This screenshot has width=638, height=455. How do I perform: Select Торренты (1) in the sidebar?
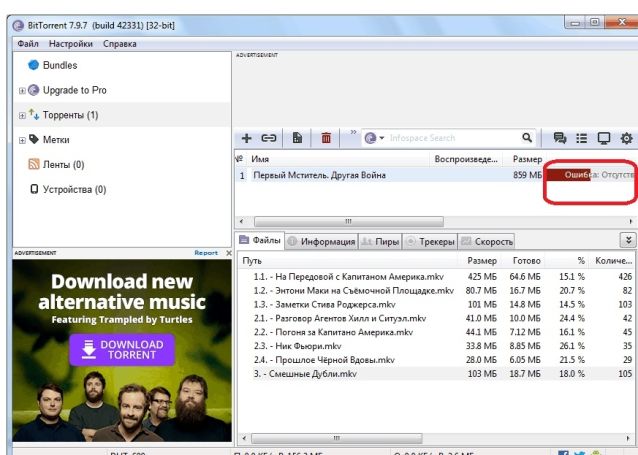70,115
